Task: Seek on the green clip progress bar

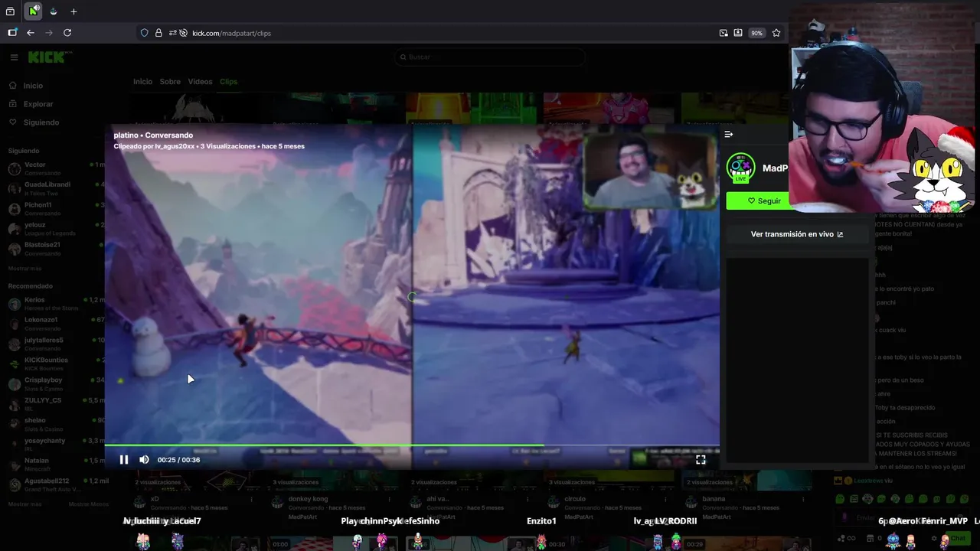Action: tap(412, 445)
